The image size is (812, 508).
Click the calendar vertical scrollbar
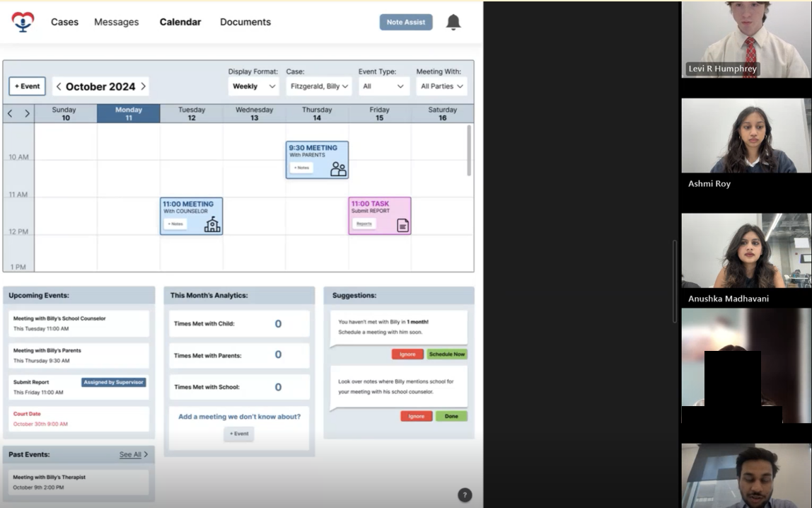pos(469,150)
